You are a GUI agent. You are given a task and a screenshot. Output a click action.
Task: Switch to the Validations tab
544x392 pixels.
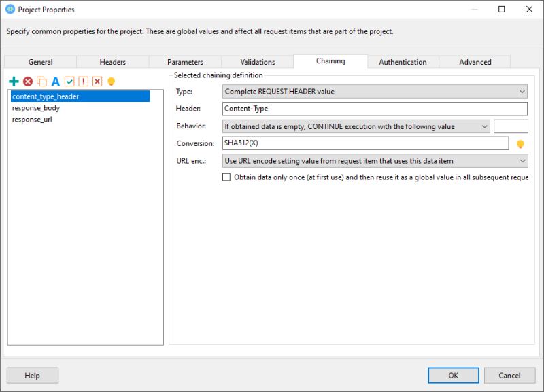(258, 62)
